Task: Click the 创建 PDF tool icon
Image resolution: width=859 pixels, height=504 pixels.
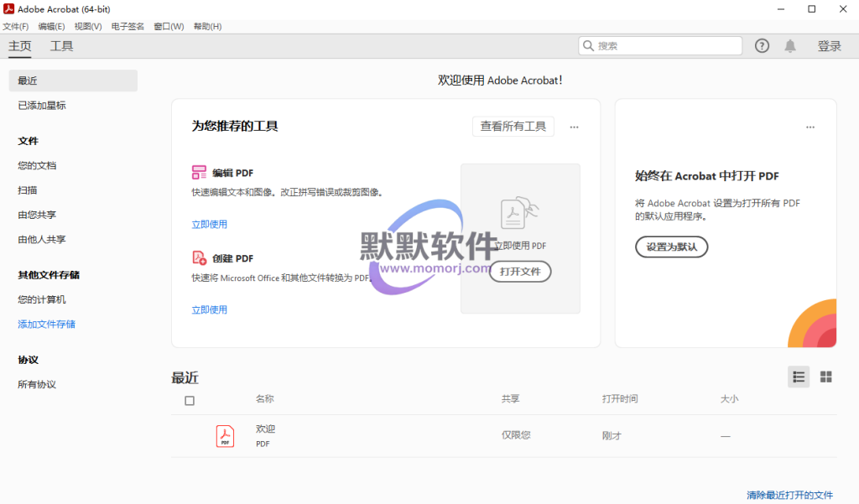Action: coord(199,258)
